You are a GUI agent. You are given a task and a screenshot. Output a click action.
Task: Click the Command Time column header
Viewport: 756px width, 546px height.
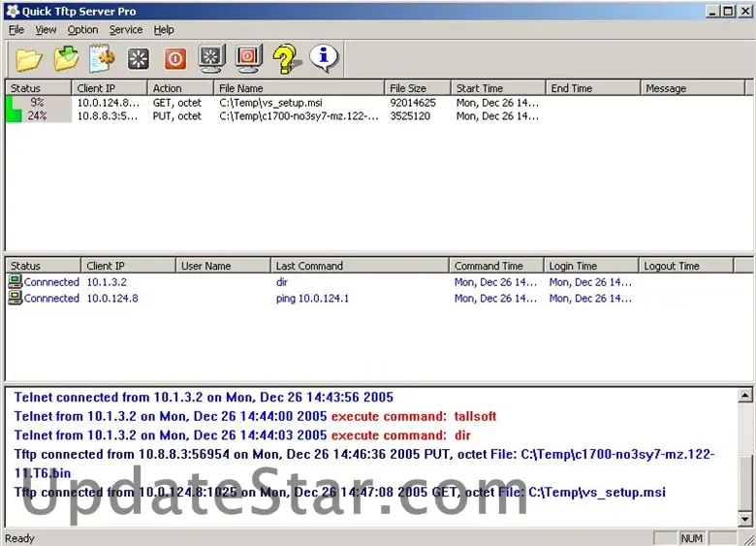tap(496, 266)
